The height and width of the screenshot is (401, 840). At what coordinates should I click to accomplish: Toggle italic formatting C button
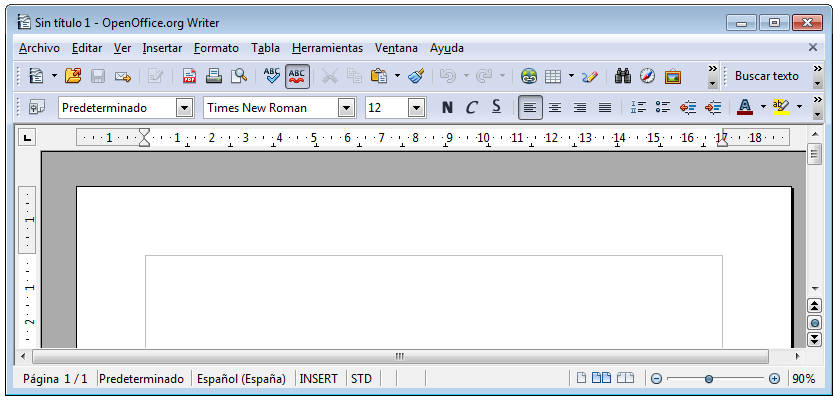tap(471, 108)
